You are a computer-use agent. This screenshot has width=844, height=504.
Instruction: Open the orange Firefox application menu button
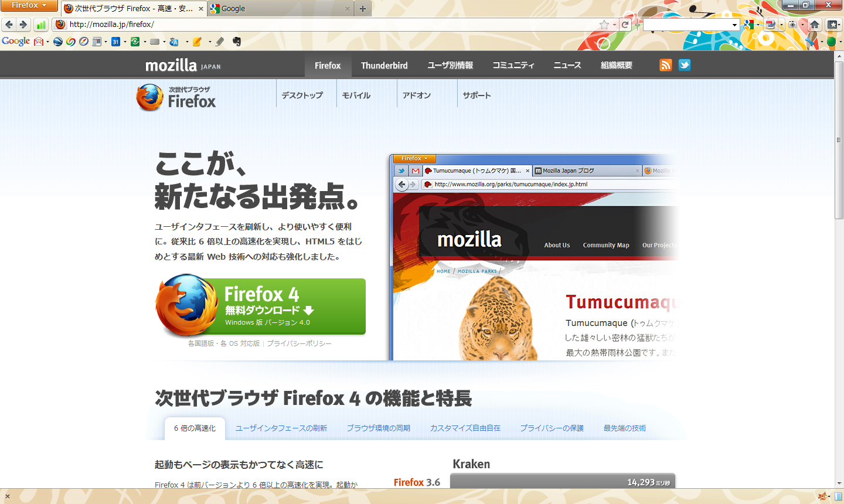point(29,5)
